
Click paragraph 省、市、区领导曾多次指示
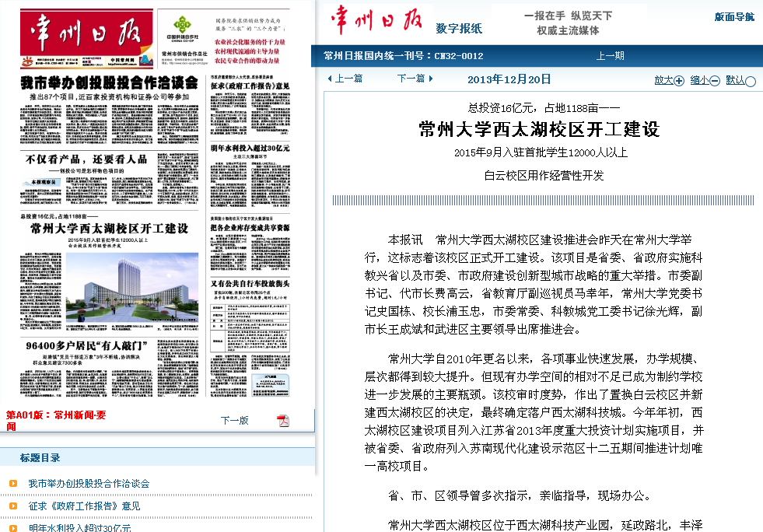520,495
